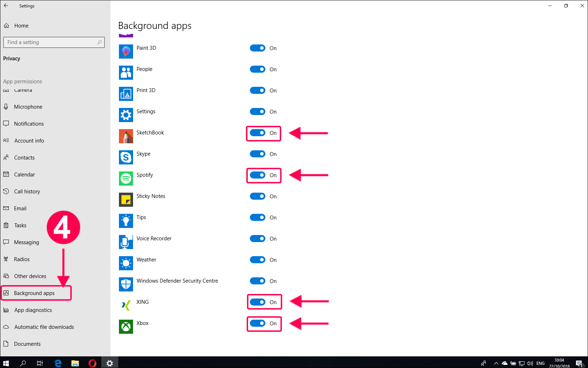Select Notifications in sidebar
Viewport: 588px width, 368px height.
pos(55,124)
